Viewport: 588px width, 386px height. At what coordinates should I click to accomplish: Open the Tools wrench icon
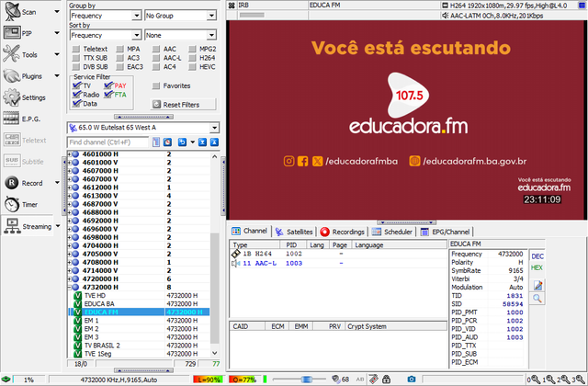pos(12,54)
